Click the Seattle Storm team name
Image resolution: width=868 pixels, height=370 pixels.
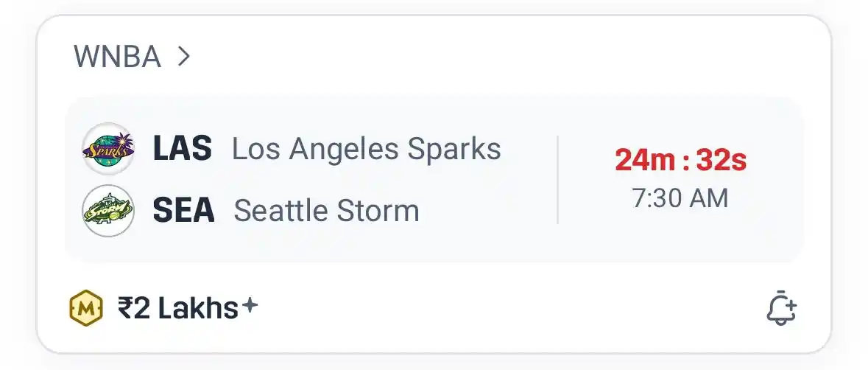(x=326, y=212)
